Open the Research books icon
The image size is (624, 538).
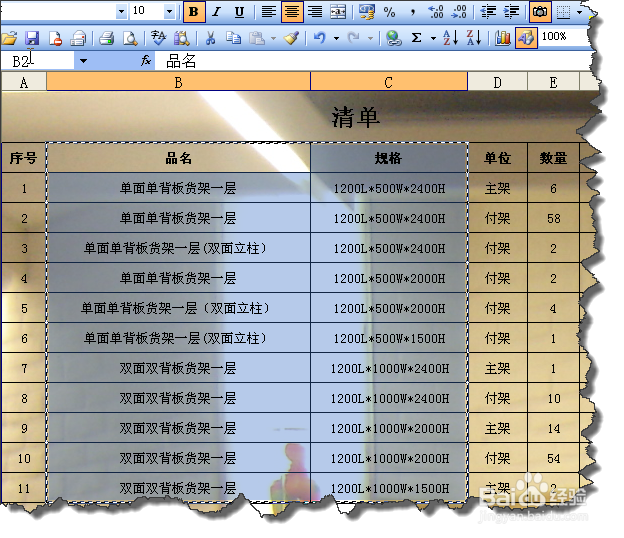(x=181, y=38)
